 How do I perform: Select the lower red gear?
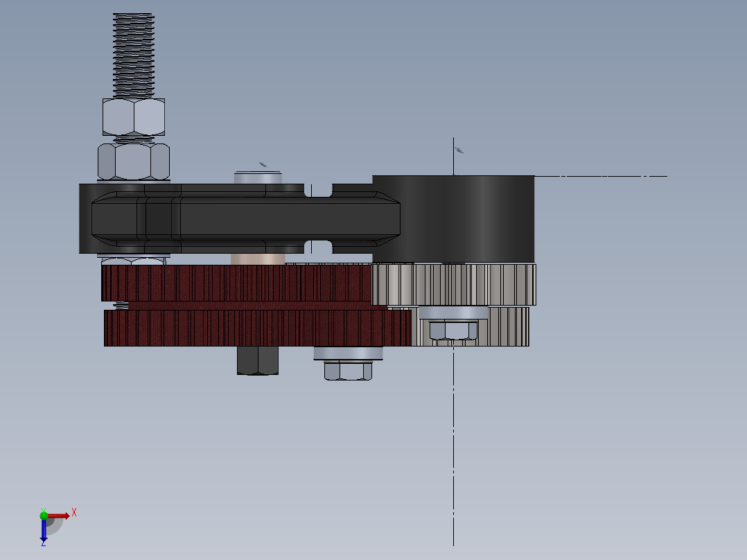point(257,328)
